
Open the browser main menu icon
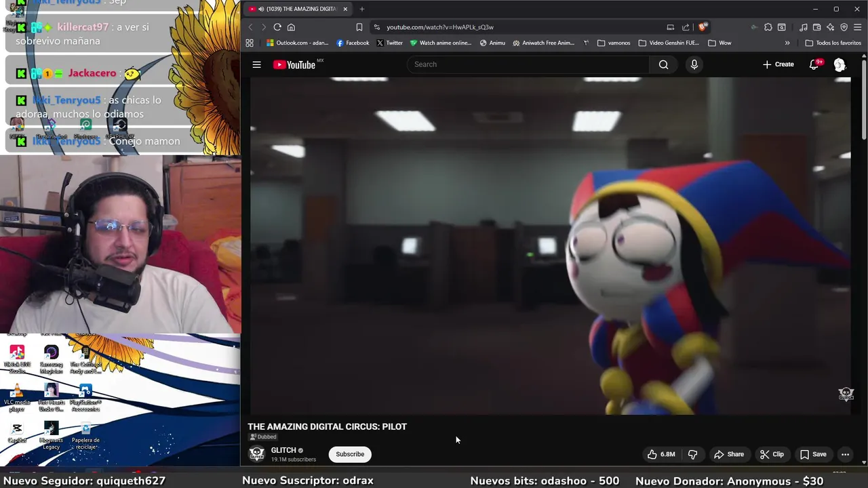[x=858, y=27]
